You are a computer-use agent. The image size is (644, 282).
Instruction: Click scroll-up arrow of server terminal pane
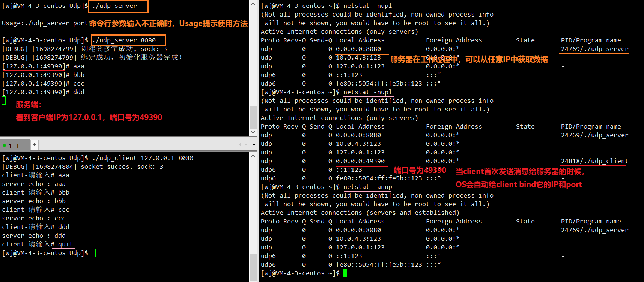coord(253,4)
